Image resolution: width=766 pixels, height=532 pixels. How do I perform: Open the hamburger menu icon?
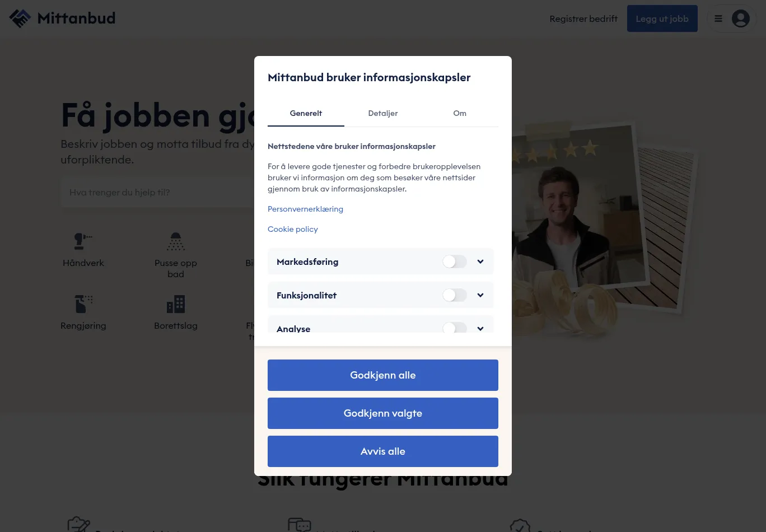(x=718, y=18)
